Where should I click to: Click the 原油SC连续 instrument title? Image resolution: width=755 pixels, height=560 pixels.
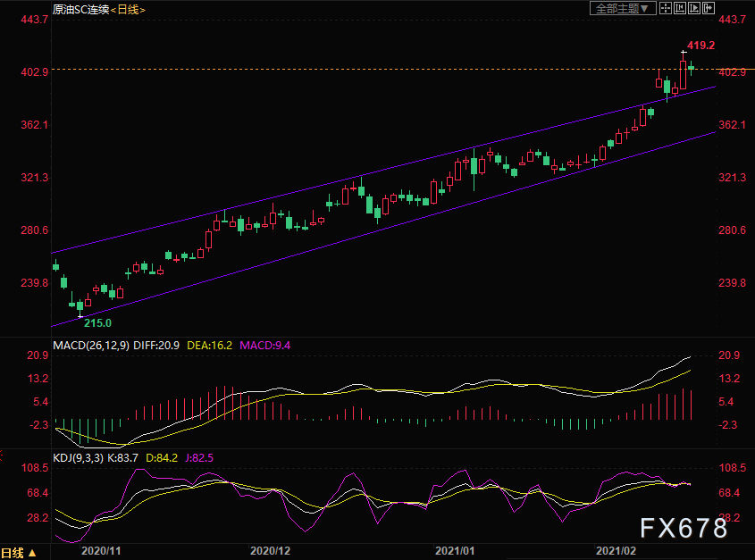pyautogui.click(x=80, y=9)
